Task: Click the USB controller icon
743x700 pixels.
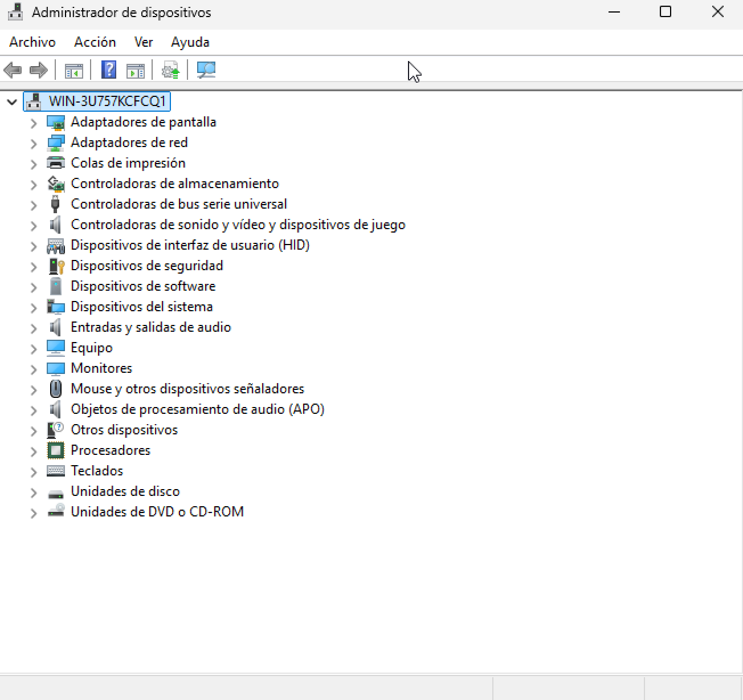Action: (55, 204)
